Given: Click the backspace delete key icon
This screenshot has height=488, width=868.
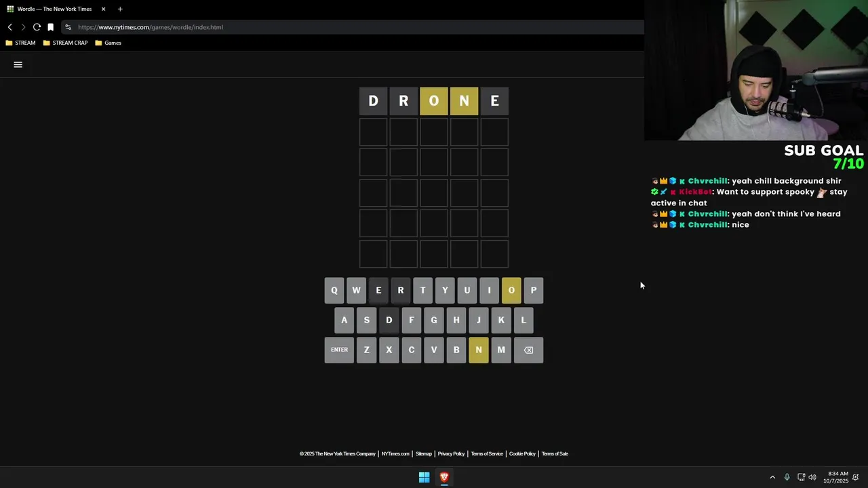Looking at the screenshot, I should 528,350.
